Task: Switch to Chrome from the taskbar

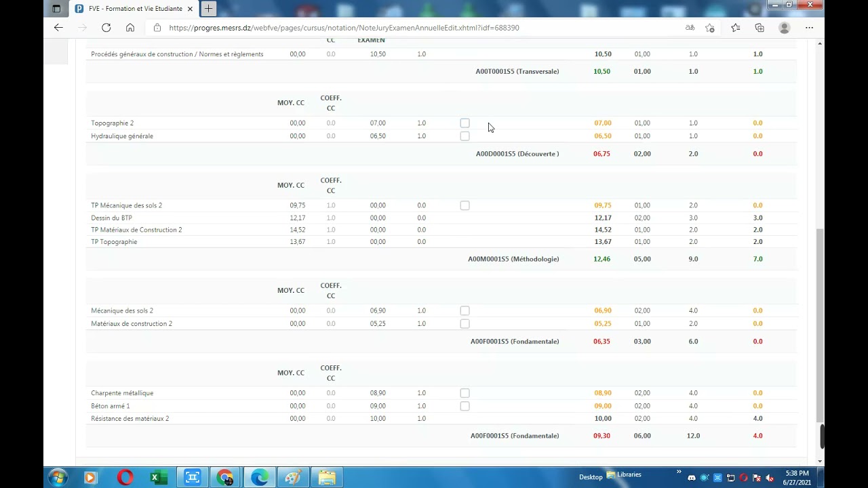Action: pyautogui.click(x=225, y=478)
